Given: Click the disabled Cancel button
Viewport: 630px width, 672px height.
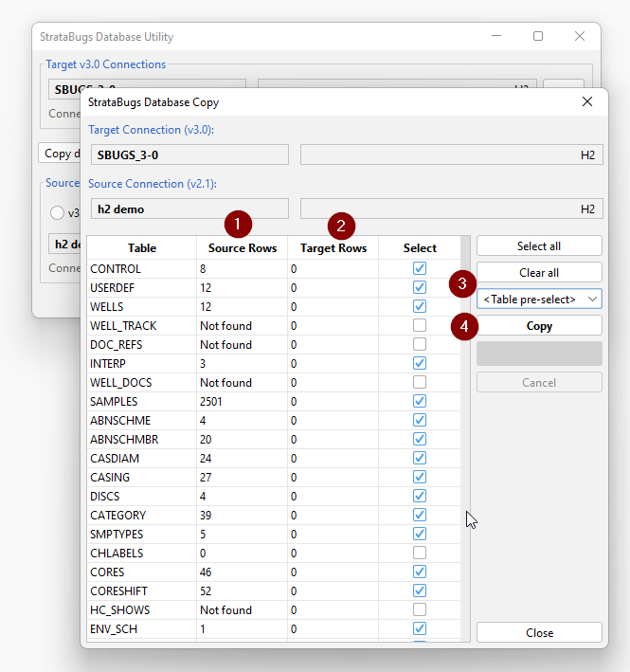Looking at the screenshot, I should click(x=539, y=382).
